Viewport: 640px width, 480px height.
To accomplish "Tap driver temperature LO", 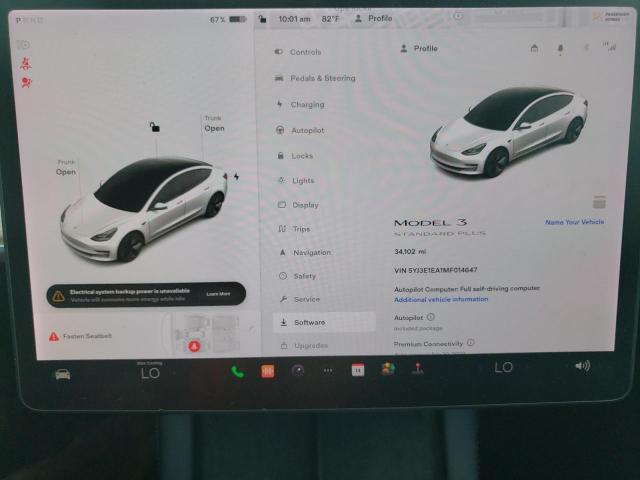I will point(150,373).
